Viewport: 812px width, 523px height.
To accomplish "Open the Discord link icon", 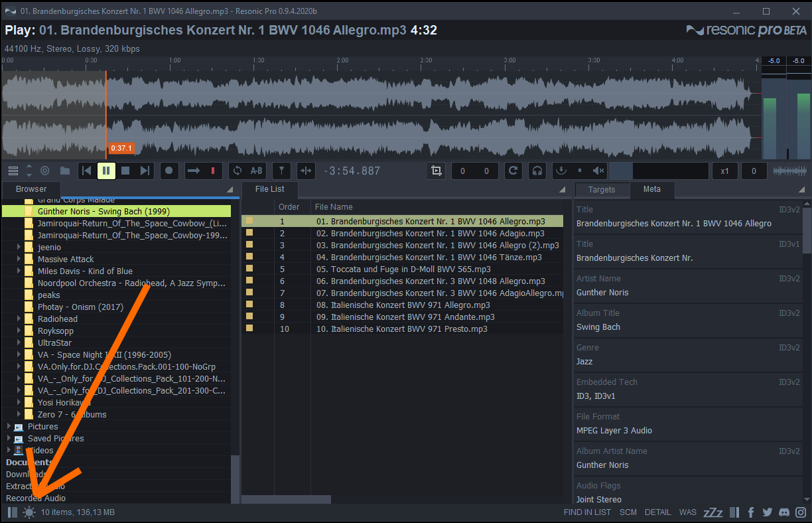I will pyautogui.click(x=784, y=512).
